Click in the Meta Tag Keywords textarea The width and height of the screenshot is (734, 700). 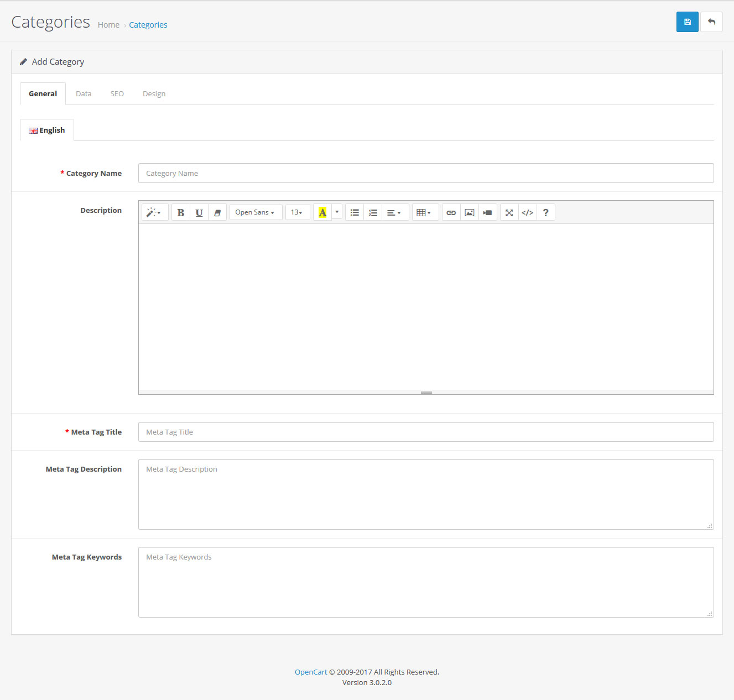pos(426,582)
